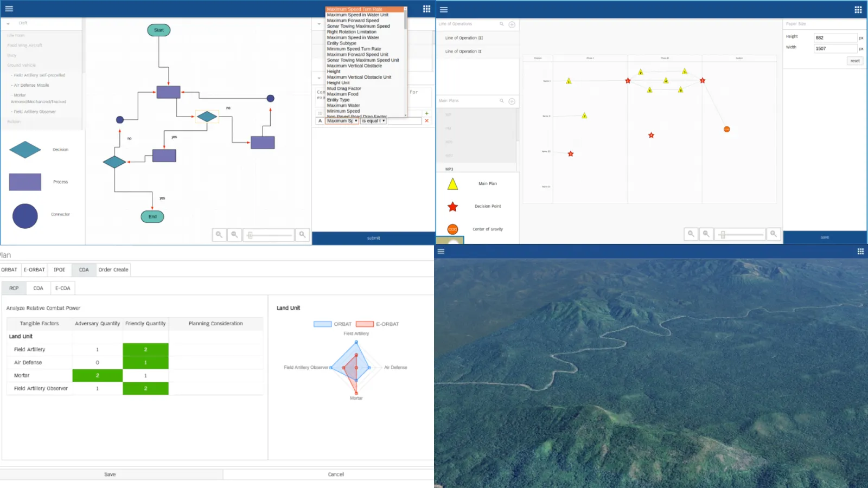This screenshot has width=868, height=488.
Task: Open apps grid in the flowchart panel
Action: click(x=426, y=9)
